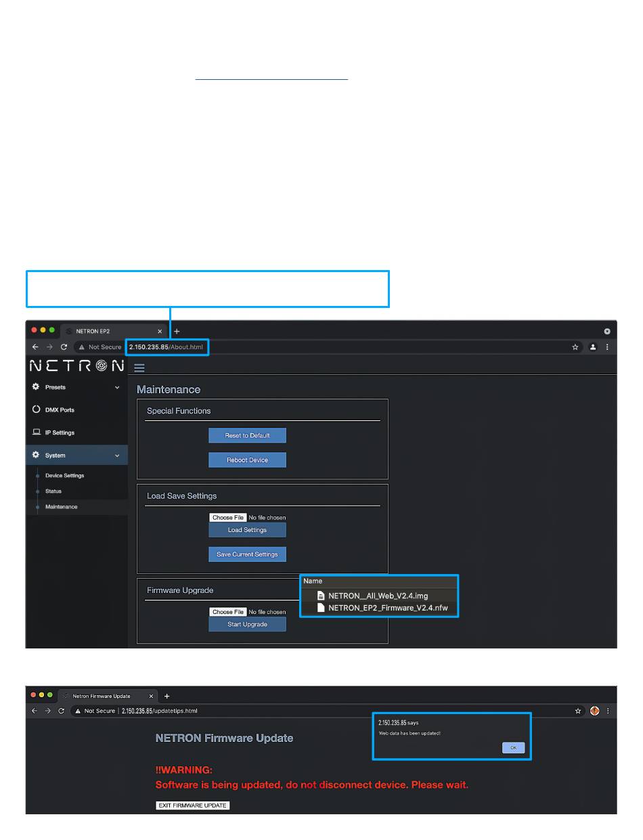
Task: Bookmark the About.html page with the star
Action: [575, 347]
